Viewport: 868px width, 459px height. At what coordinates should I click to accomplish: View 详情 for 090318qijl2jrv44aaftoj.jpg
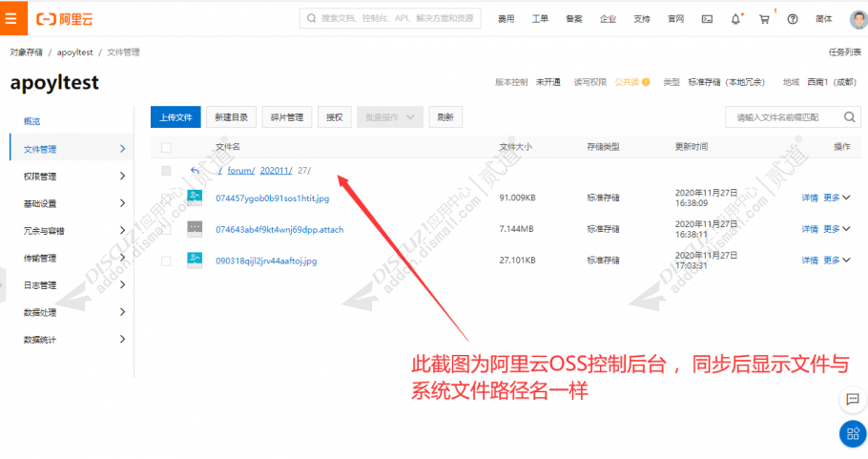[x=810, y=261]
